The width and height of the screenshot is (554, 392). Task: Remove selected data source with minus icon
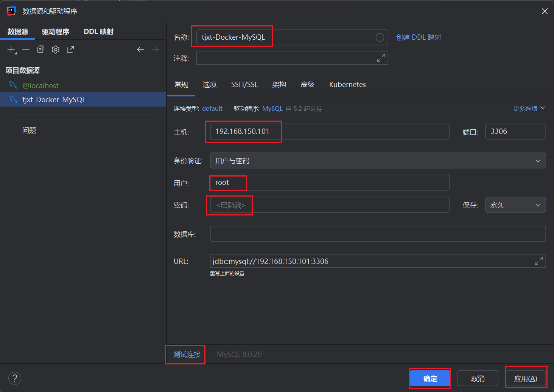[26, 50]
